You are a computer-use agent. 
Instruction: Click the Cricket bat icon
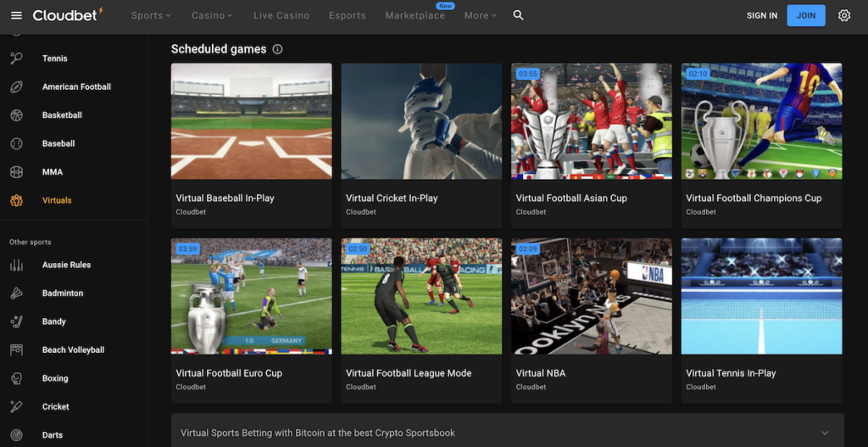pyautogui.click(x=17, y=407)
